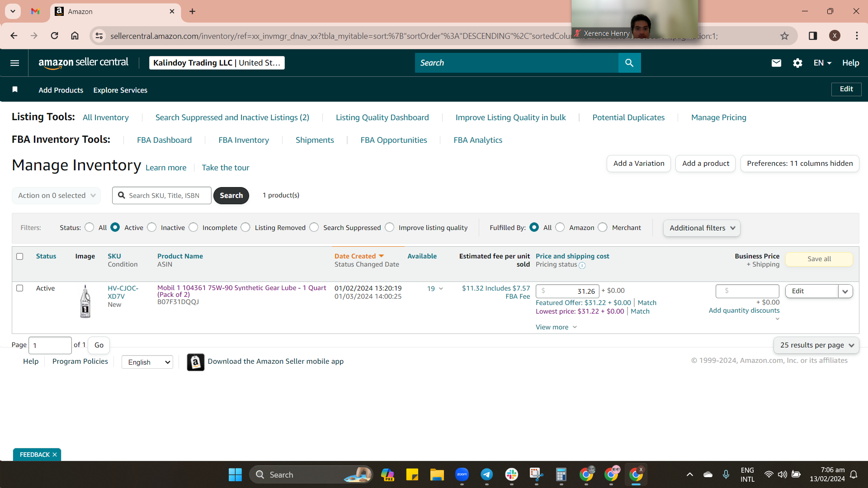The image size is (868, 488).
Task: Tick the select-all checkbox in table header
Action: 20,256
